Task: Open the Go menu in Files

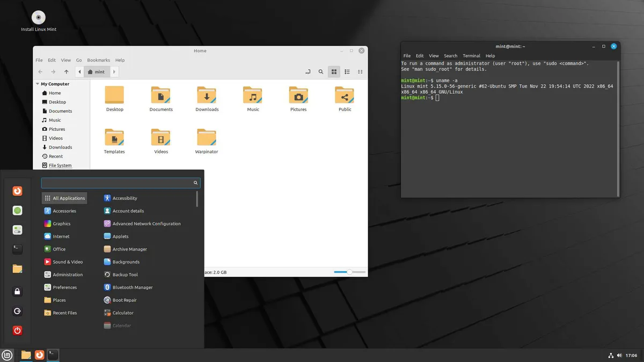Action: 79,60
